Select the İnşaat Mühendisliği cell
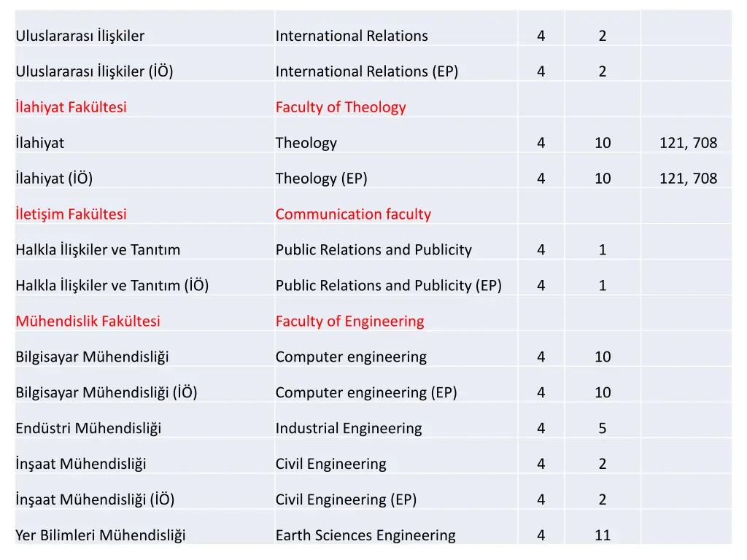Viewport: 747px width, 560px height. click(80, 464)
